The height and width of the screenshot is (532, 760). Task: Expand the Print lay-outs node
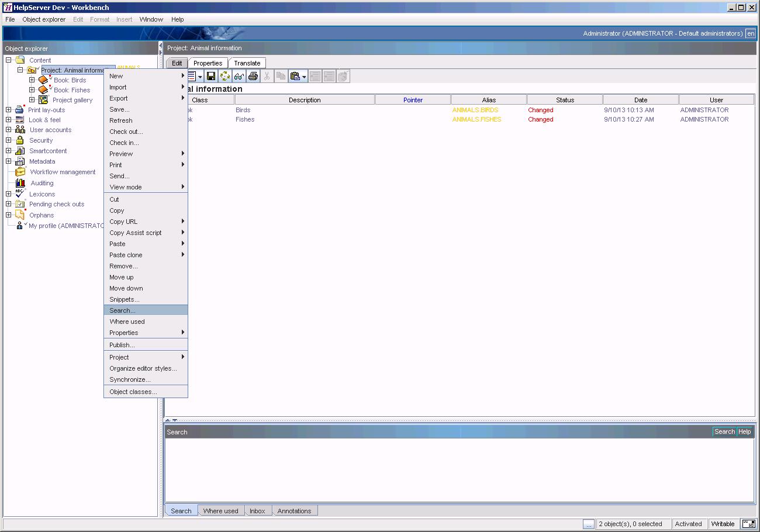click(9, 110)
